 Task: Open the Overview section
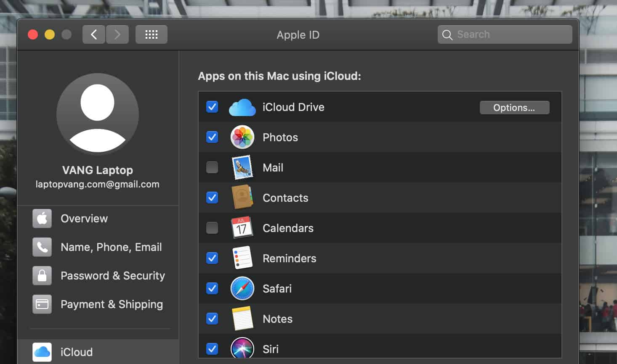click(98, 219)
